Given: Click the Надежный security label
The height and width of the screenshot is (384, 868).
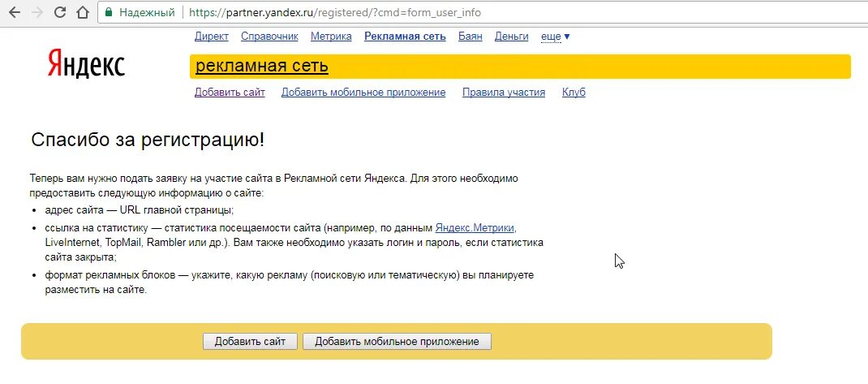Looking at the screenshot, I should 148,12.
